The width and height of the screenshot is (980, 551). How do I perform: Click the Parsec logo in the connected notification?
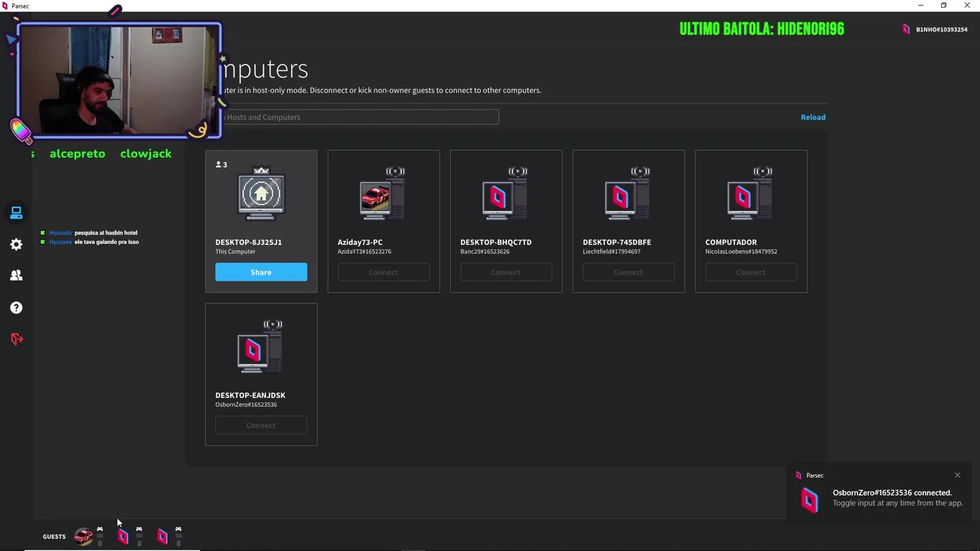tap(809, 500)
